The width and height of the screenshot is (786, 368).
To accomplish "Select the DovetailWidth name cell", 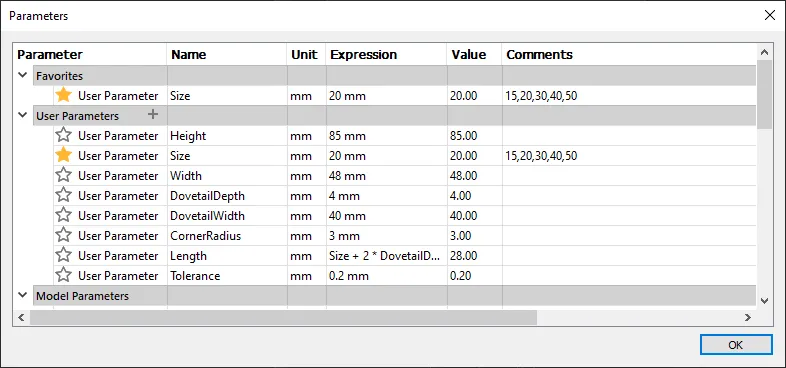I will (227, 216).
